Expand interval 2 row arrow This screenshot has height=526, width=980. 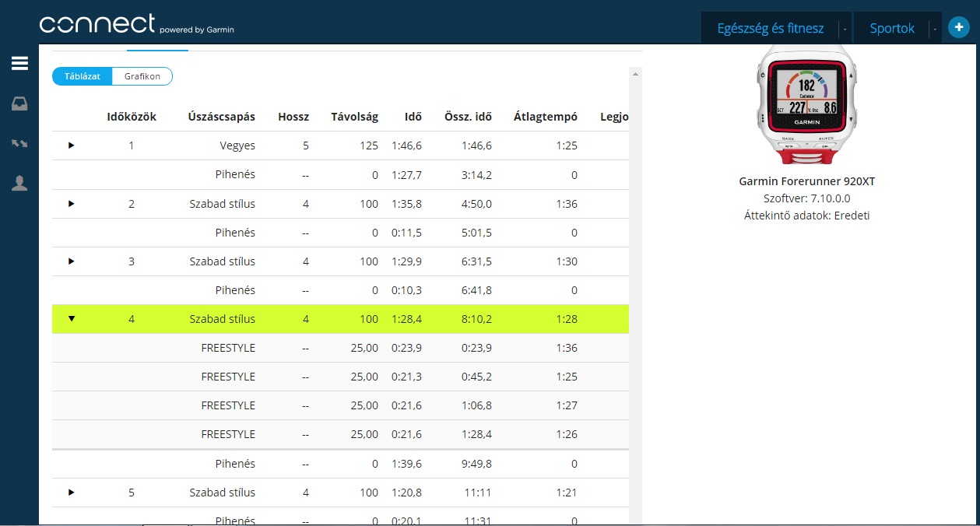72,204
